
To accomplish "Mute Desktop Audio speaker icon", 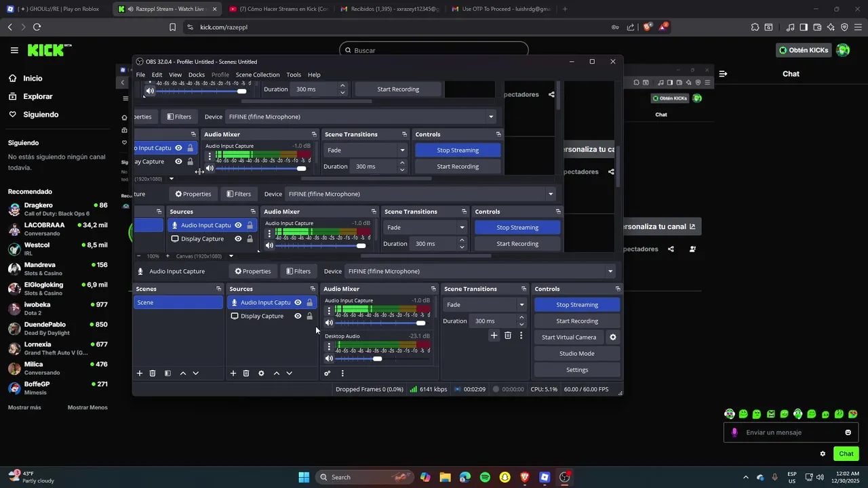I will click(x=329, y=359).
